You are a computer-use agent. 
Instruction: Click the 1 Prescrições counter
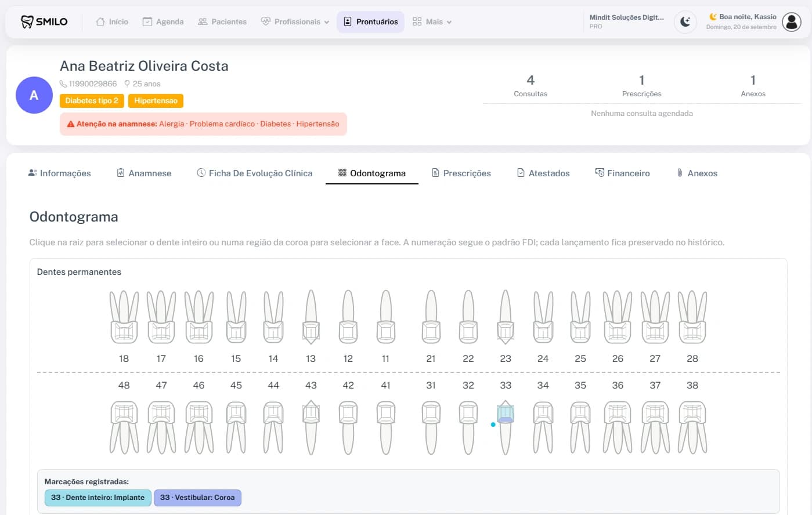[x=641, y=85]
